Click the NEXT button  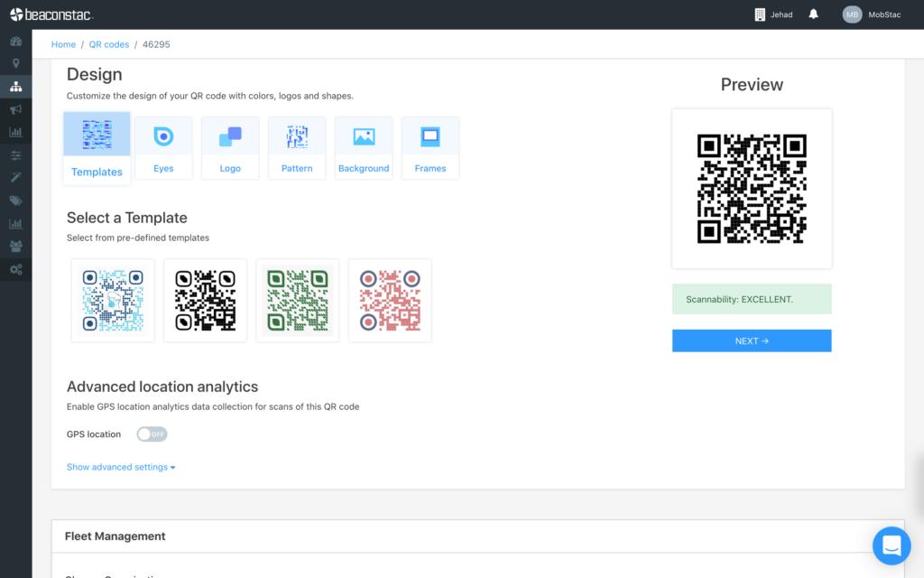coord(752,340)
